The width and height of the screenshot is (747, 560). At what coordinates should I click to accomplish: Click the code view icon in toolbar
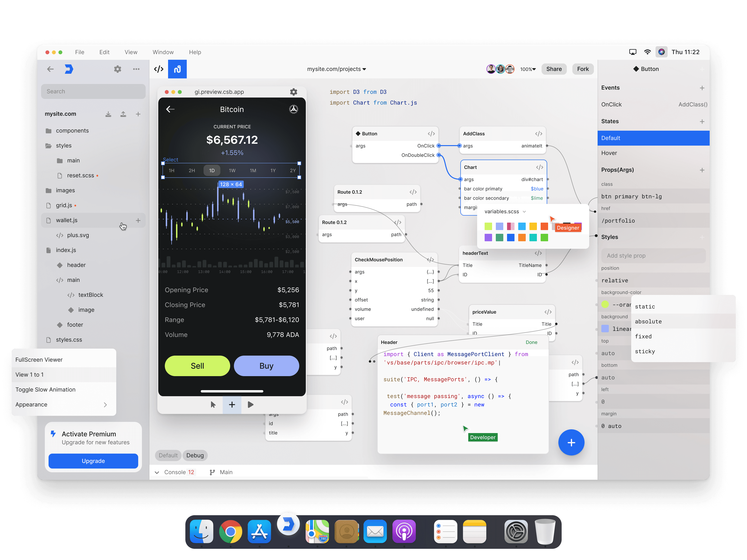click(159, 69)
